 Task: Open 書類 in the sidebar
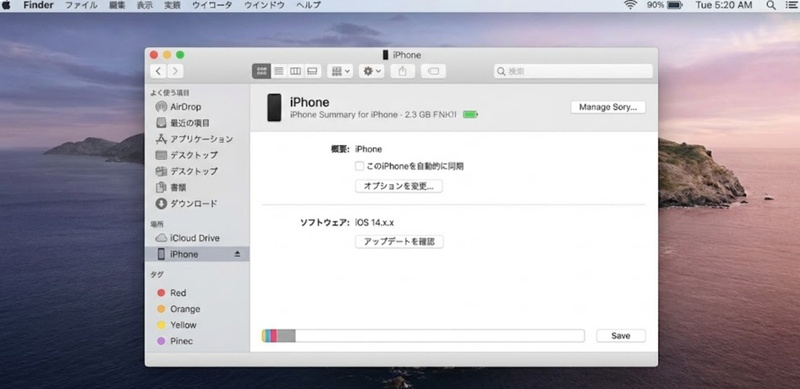pos(197,187)
